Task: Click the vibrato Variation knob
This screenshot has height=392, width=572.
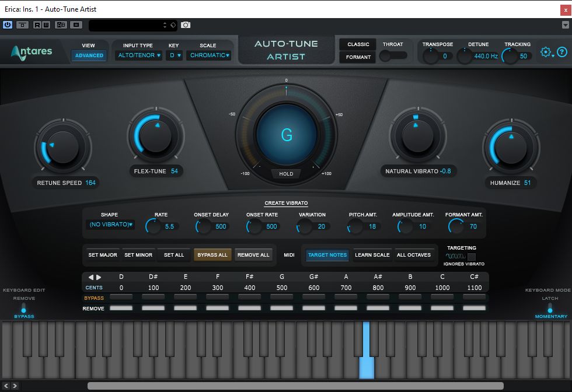Action: 304,226
